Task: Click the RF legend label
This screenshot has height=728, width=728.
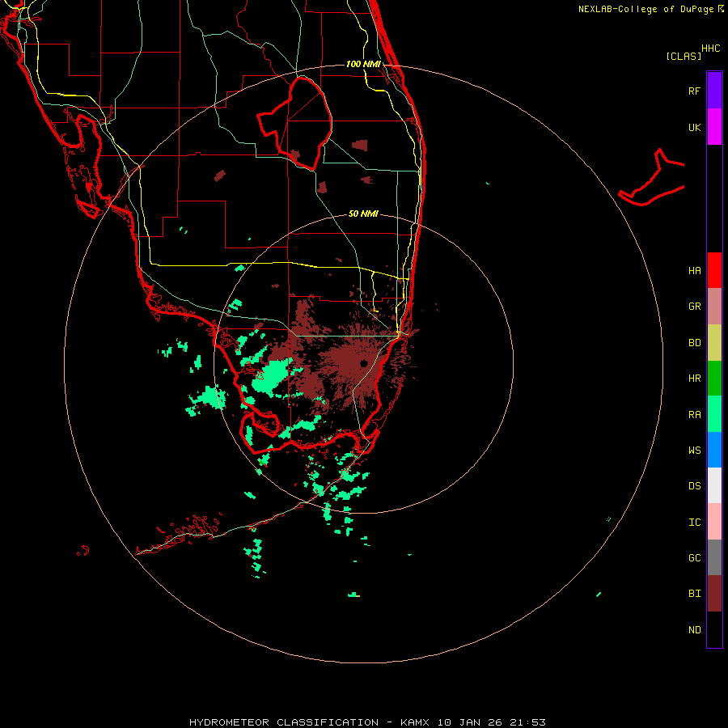Action: 694,91
